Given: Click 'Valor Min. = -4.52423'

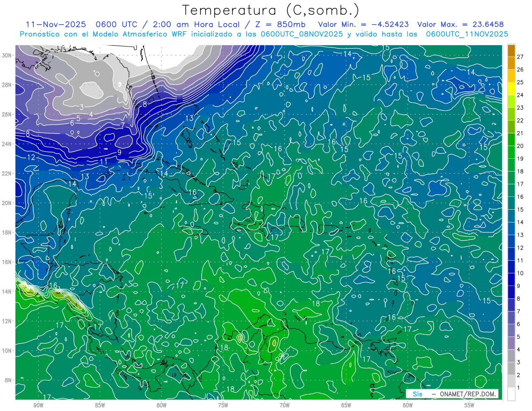Looking at the screenshot, I should click(x=364, y=24).
